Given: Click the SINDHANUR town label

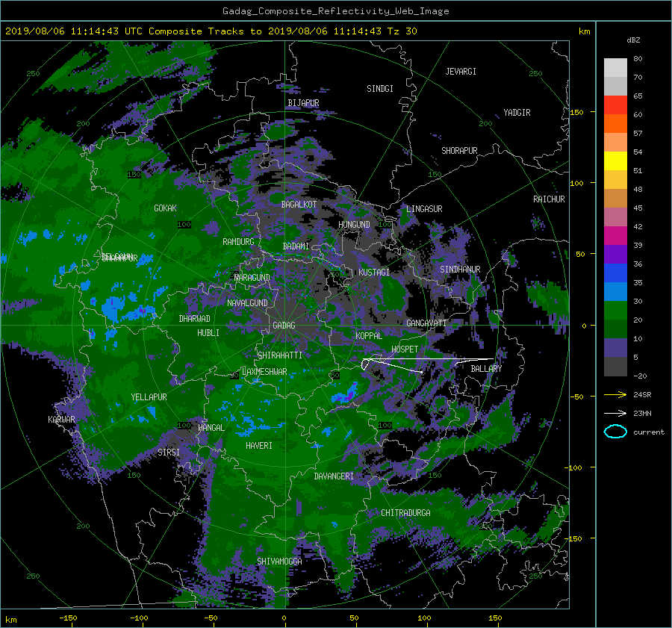Looking at the screenshot, I should pos(460,270).
